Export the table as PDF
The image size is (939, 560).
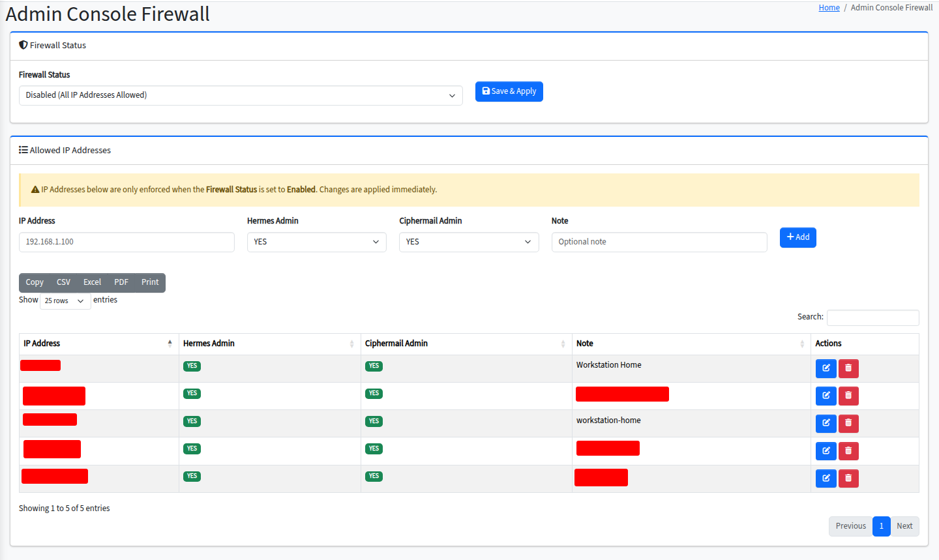[121, 282]
